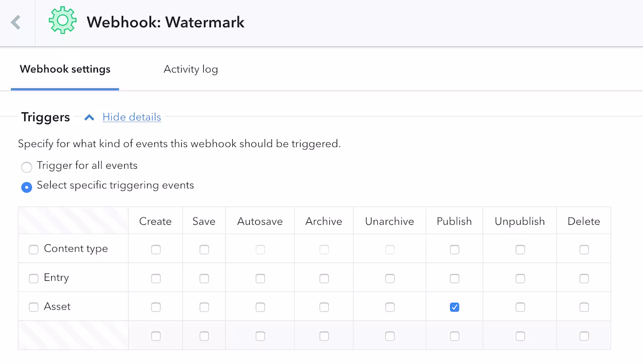Enable Asset Unarchive trigger
This screenshot has width=643, height=364.
[x=390, y=307]
